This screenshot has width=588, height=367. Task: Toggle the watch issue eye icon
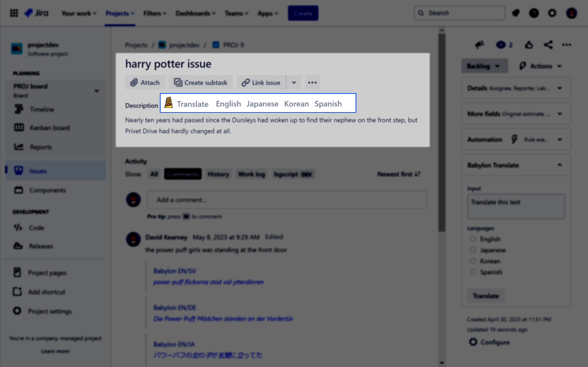501,45
